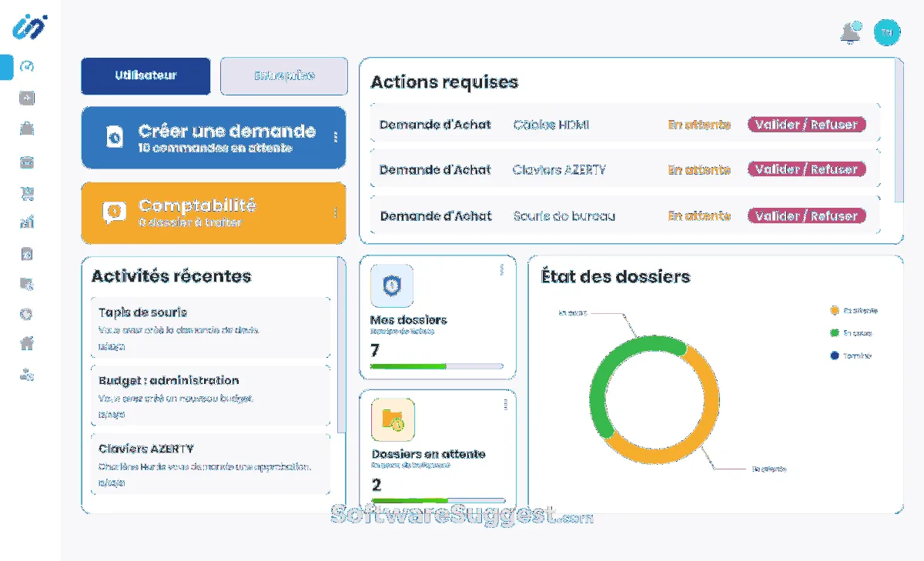Open the shopping bag sidebar icon
Screen dimensions: 924x561
(28, 129)
